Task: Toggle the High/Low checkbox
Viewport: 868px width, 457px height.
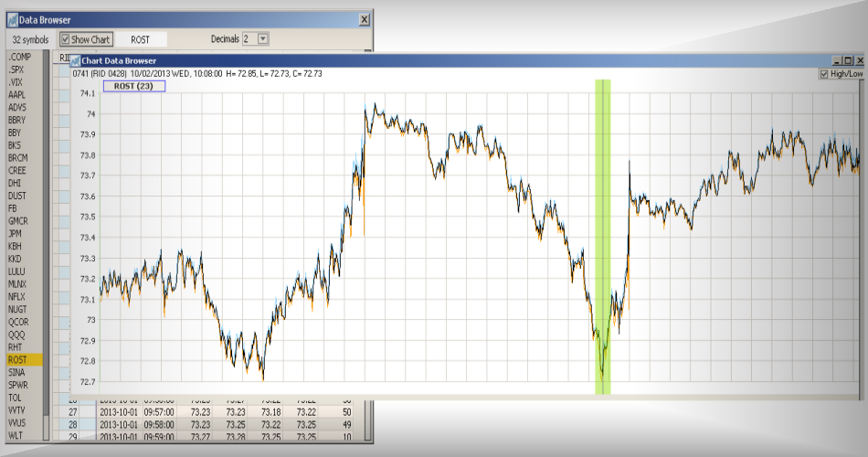Action: 825,74
